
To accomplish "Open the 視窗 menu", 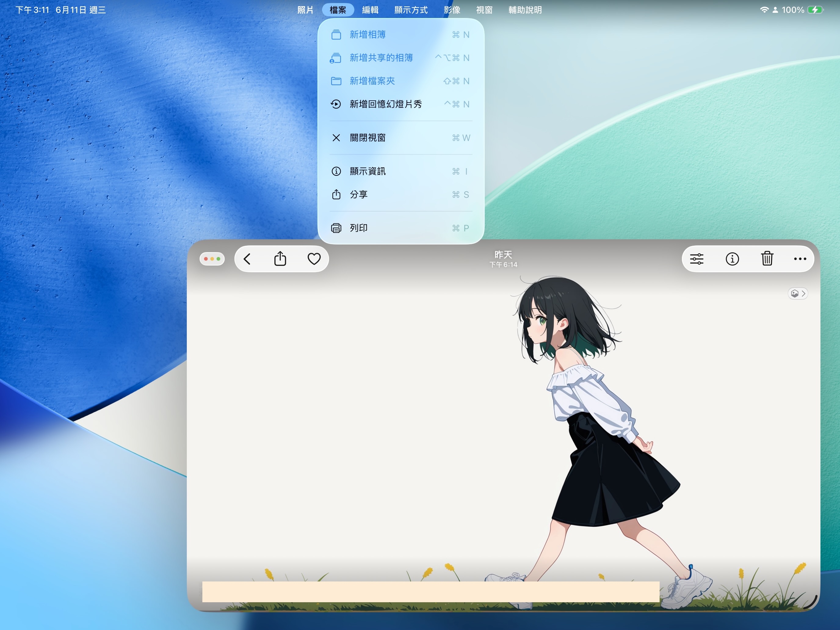I will [484, 10].
